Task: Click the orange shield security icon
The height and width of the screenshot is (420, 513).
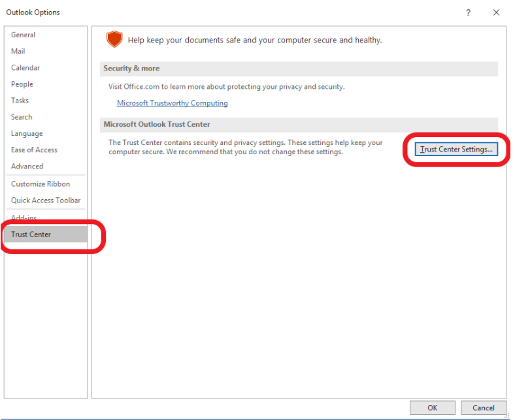Action: pyautogui.click(x=114, y=39)
